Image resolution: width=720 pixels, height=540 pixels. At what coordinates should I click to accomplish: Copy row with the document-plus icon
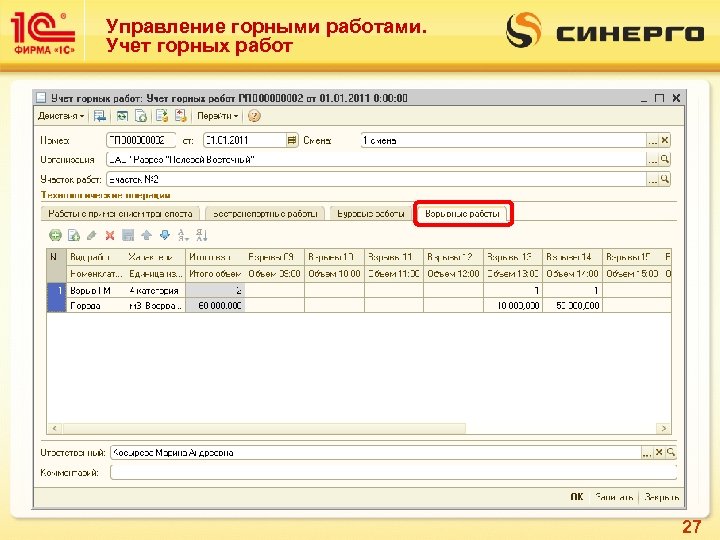[x=73, y=236]
